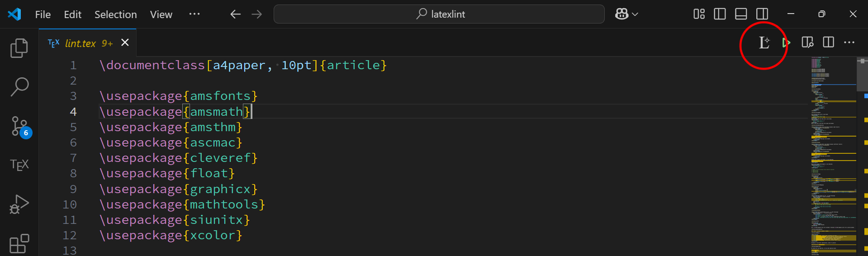Click the minimap code overview

click(x=833, y=156)
